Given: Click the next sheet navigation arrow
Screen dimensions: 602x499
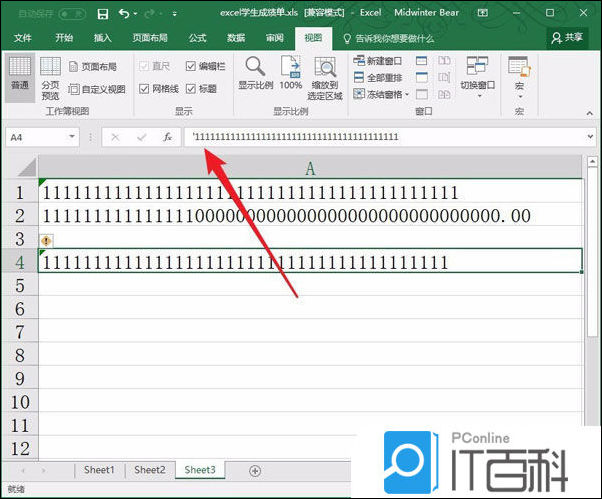Looking at the screenshot, I should tap(43, 470).
